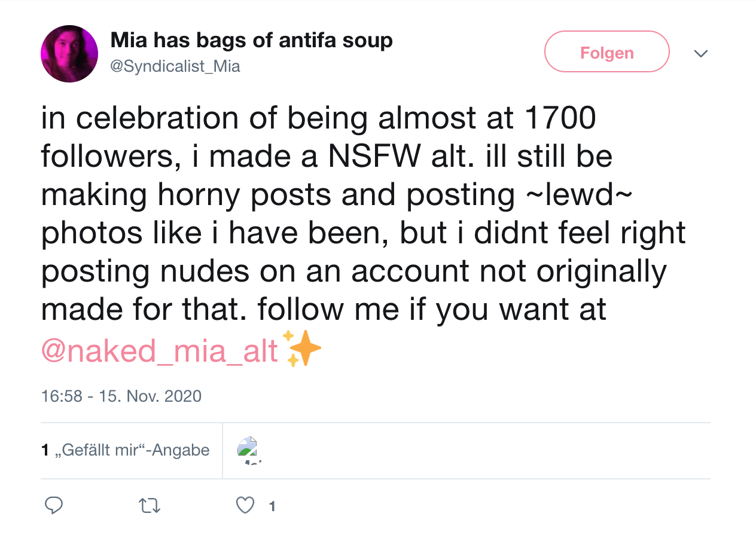Like the tweet with the heart icon

(245, 506)
